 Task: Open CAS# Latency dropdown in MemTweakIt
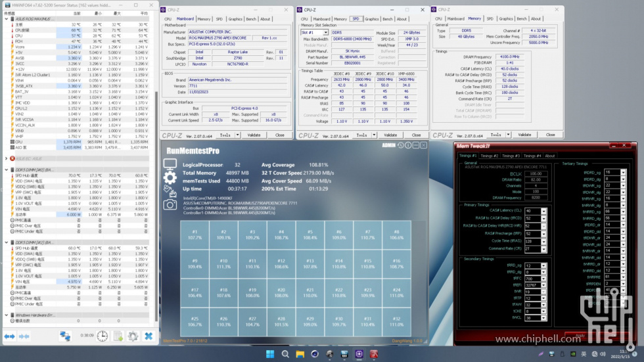click(x=543, y=211)
